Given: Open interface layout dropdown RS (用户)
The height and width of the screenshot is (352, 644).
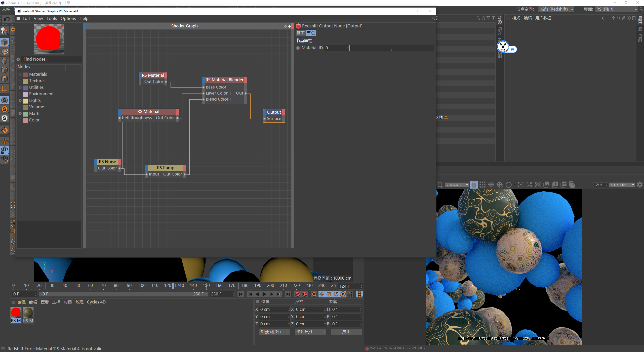Looking at the screenshot, I should (616, 9).
